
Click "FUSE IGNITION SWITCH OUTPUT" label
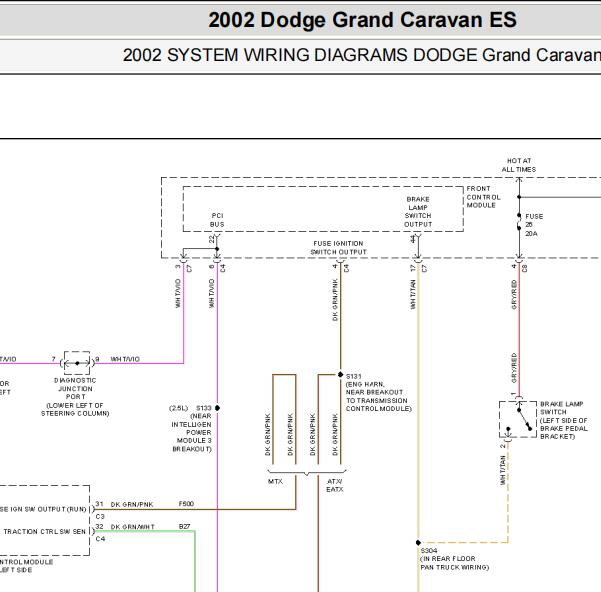(338, 248)
